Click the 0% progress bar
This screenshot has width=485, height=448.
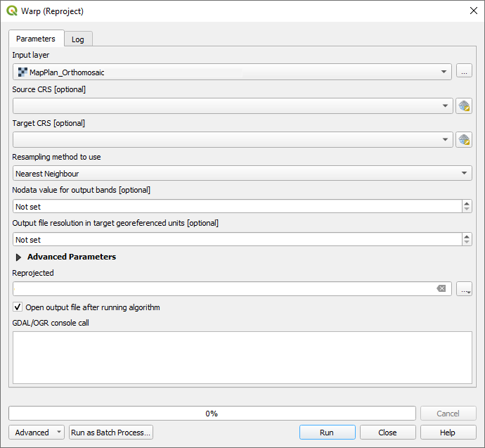pyautogui.click(x=212, y=414)
